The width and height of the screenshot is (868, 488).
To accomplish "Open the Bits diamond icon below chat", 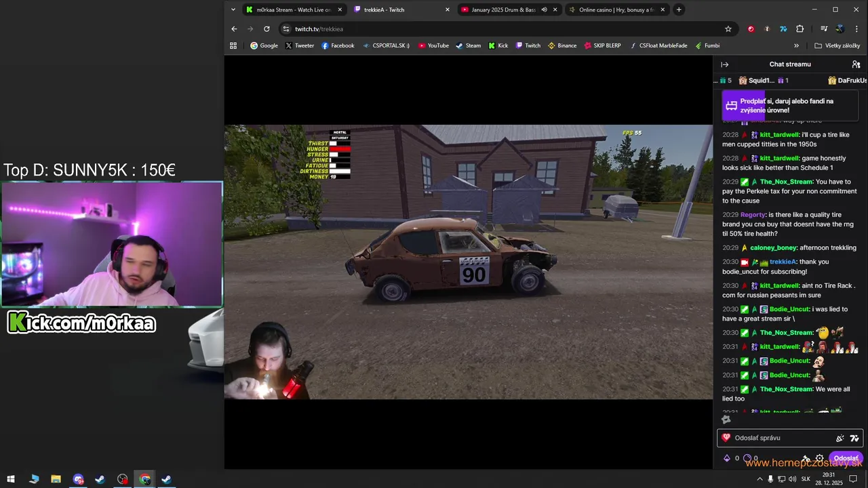I will point(727,458).
